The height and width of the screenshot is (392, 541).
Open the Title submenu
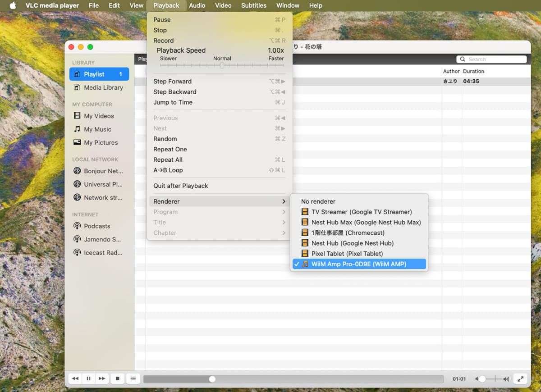160,222
